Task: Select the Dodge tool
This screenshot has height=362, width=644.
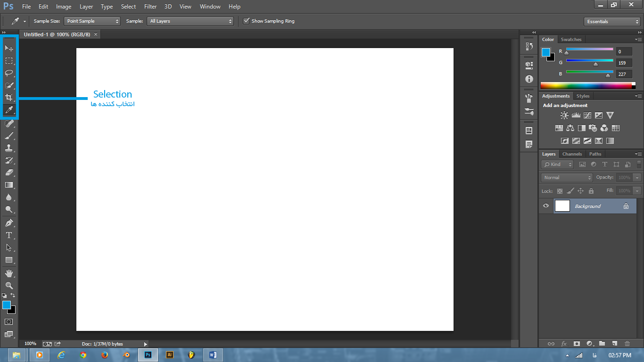Action: click(x=9, y=209)
